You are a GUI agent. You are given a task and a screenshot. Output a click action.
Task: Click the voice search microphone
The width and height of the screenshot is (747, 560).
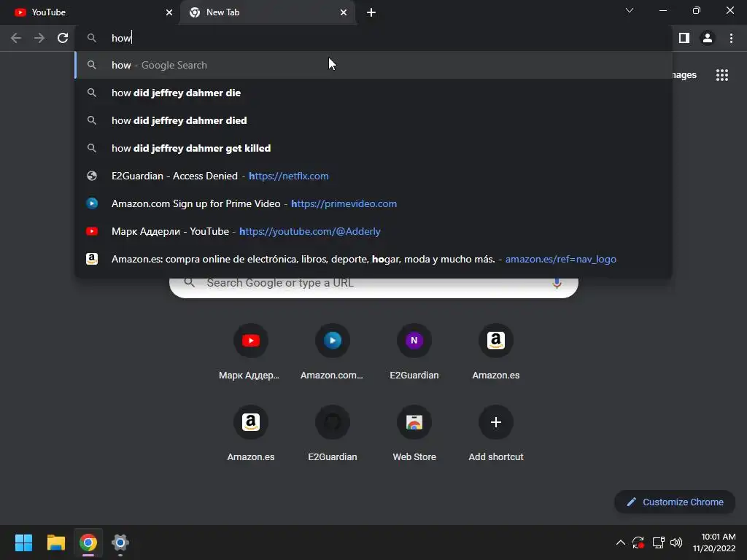557,284
